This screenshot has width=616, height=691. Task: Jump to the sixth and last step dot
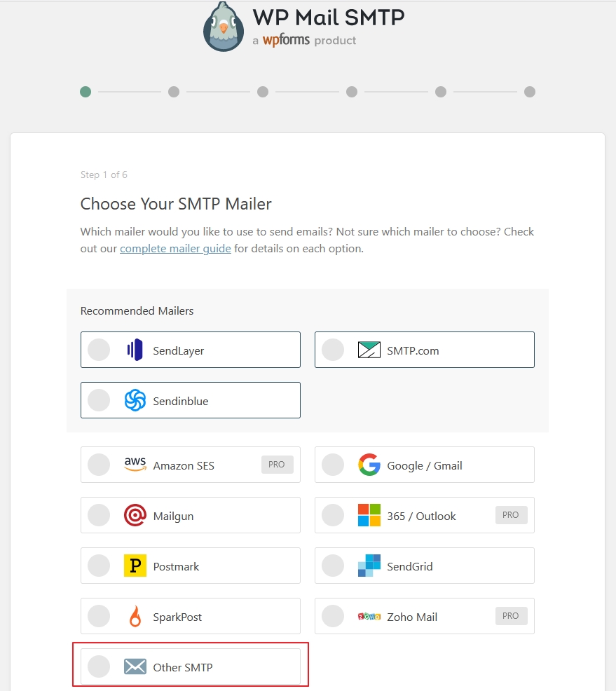(530, 92)
